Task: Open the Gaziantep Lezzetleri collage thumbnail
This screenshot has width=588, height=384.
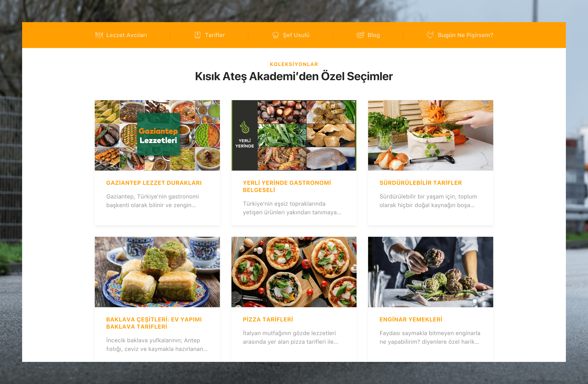Action: click(x=157, y=135)
